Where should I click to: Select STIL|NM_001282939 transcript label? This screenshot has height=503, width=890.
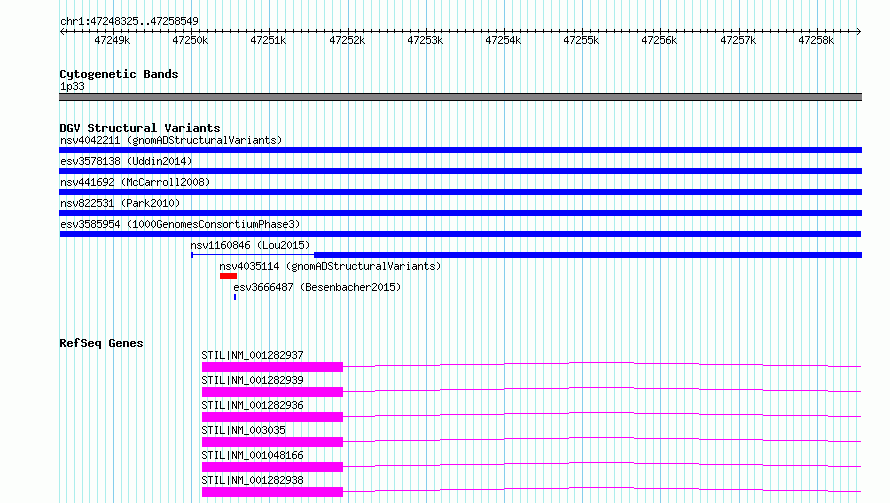(x=252, y=380)
